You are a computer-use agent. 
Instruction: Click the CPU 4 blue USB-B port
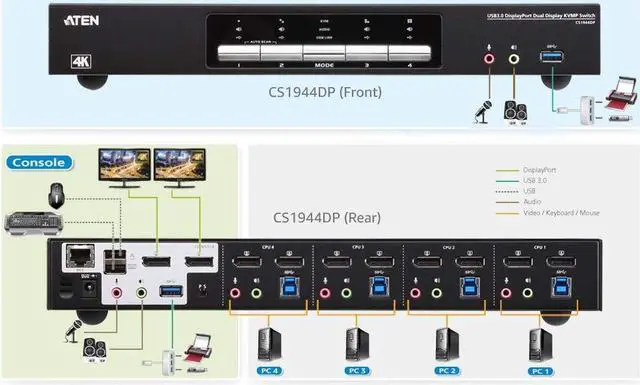coord(289,287)
